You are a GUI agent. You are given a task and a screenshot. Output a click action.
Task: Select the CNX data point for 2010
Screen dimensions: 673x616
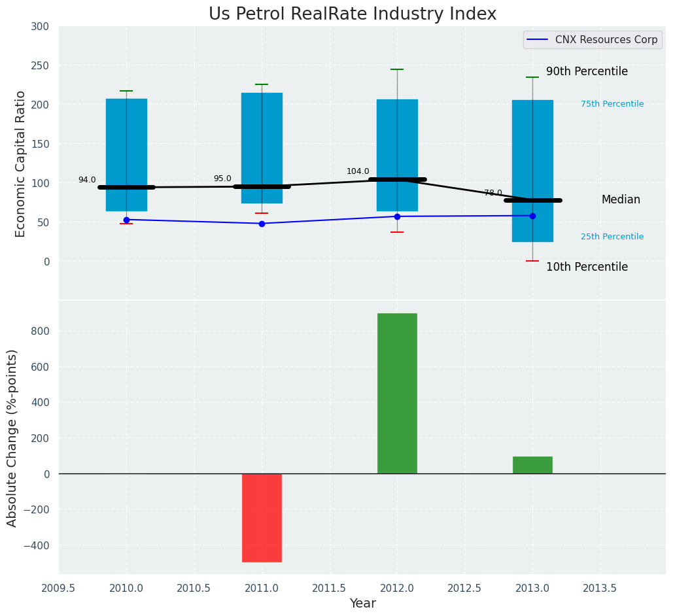tap(126, 220)
